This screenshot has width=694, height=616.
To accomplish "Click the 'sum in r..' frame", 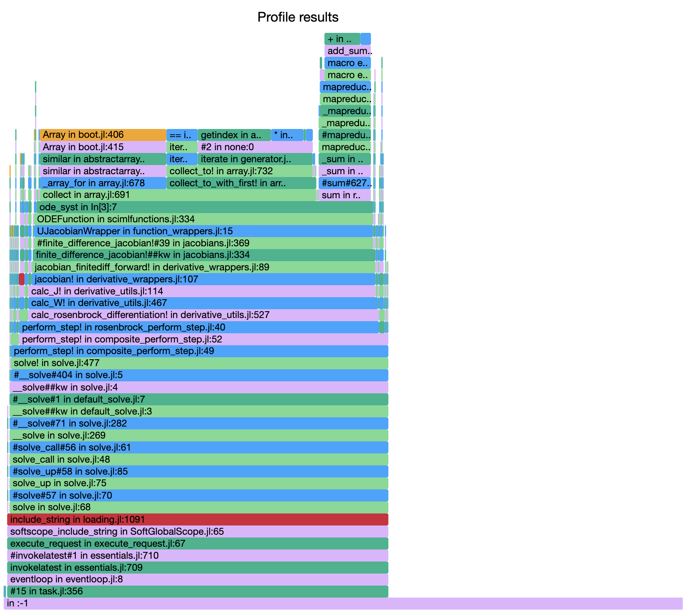I will click(345, 195).
